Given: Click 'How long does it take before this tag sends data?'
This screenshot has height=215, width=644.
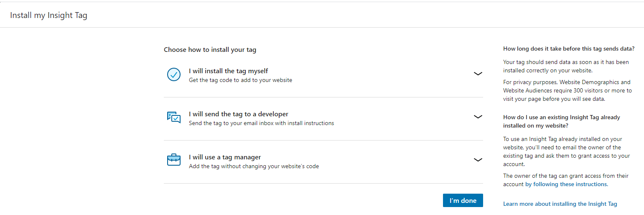Looking at the screenshot, I should pos(569,49).
